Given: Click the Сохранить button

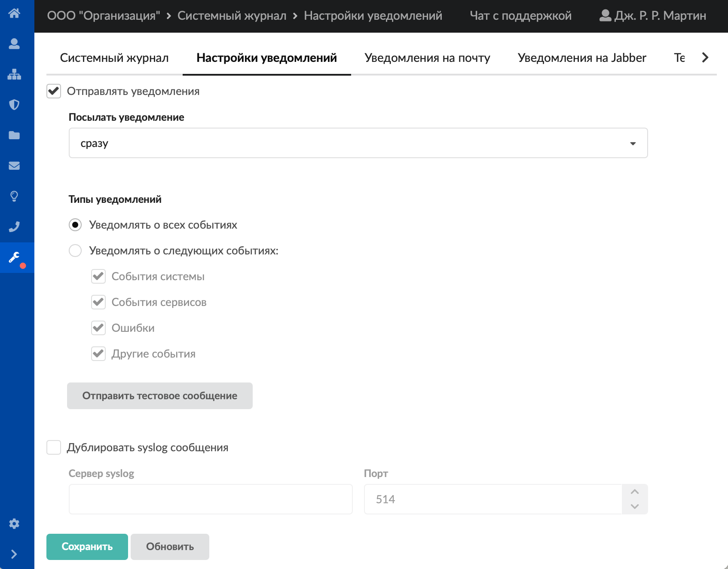Looking at the screenshot, I should [x=87, y=547].
